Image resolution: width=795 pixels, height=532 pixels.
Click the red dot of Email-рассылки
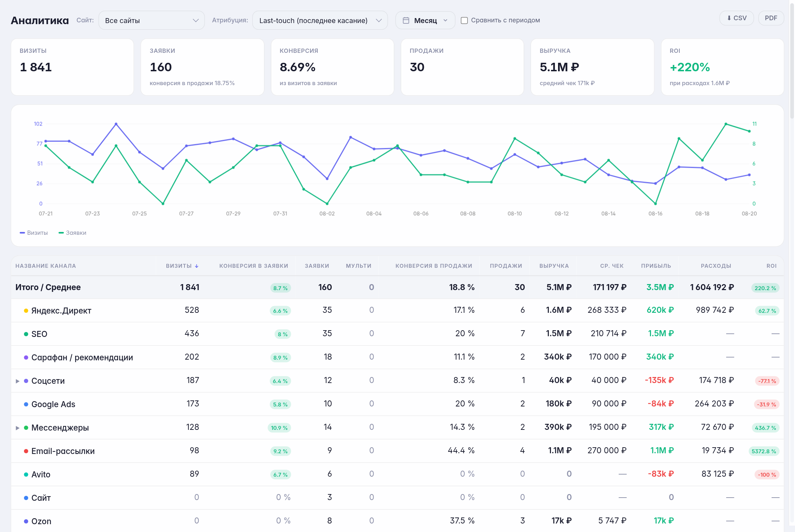click(x=26, y=451)
